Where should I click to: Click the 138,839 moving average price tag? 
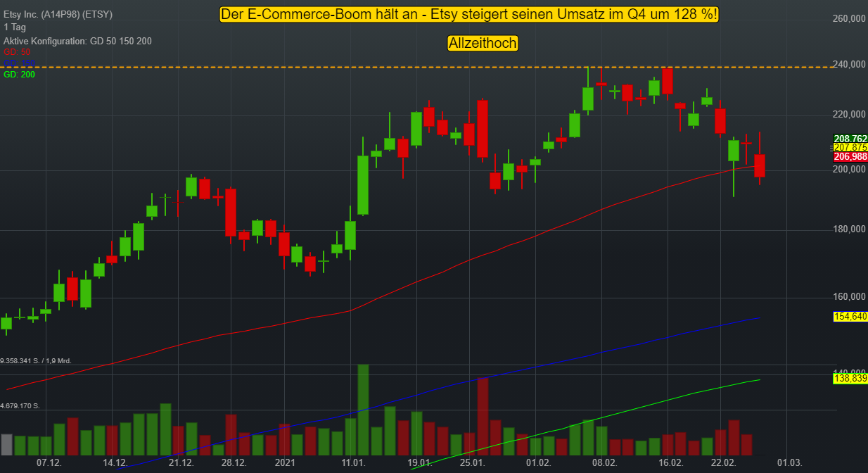coord(850,379)
